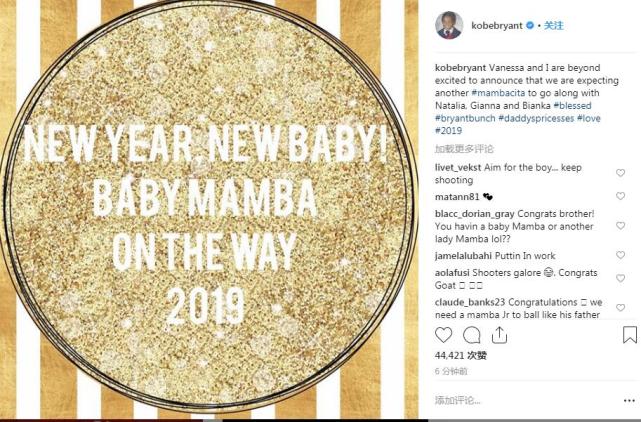Open the #mambacita hashtag
The height and width of the screenshot is (422, 641).
point(498,93)
